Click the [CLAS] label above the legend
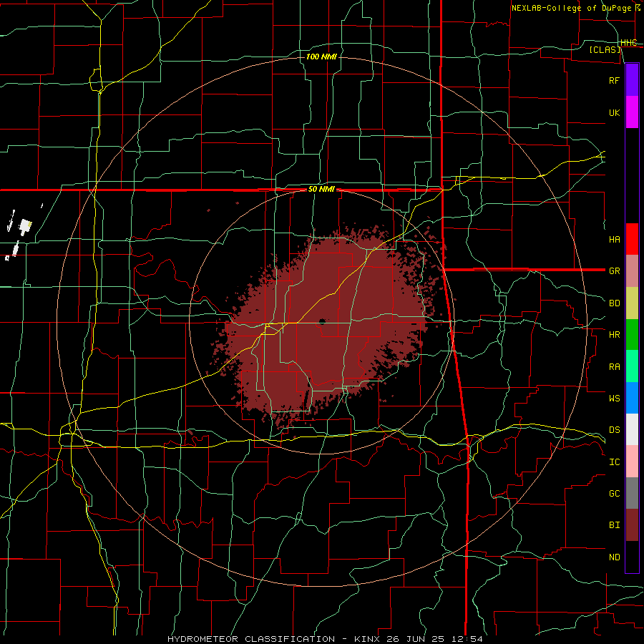644x644 pixels. tap(605, 49)
